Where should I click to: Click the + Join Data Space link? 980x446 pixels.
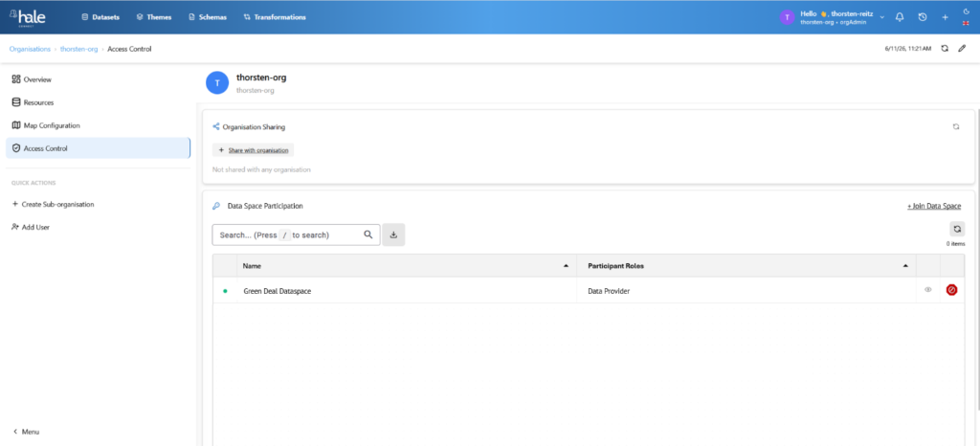934,206
